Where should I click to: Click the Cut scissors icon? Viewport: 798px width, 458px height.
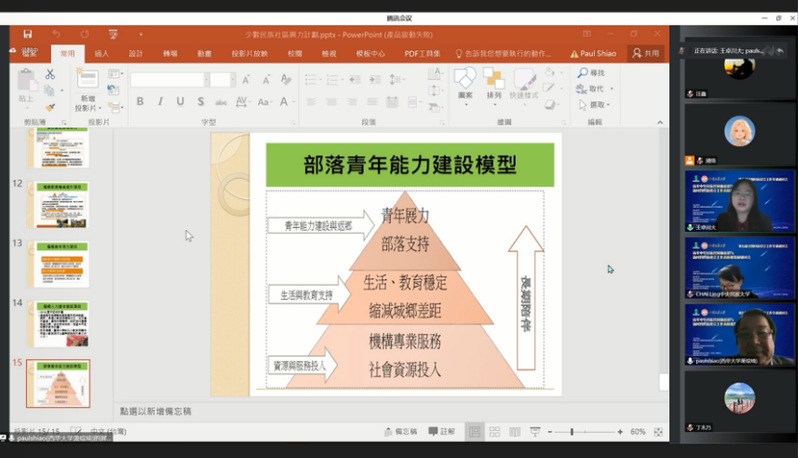[49, 75]
